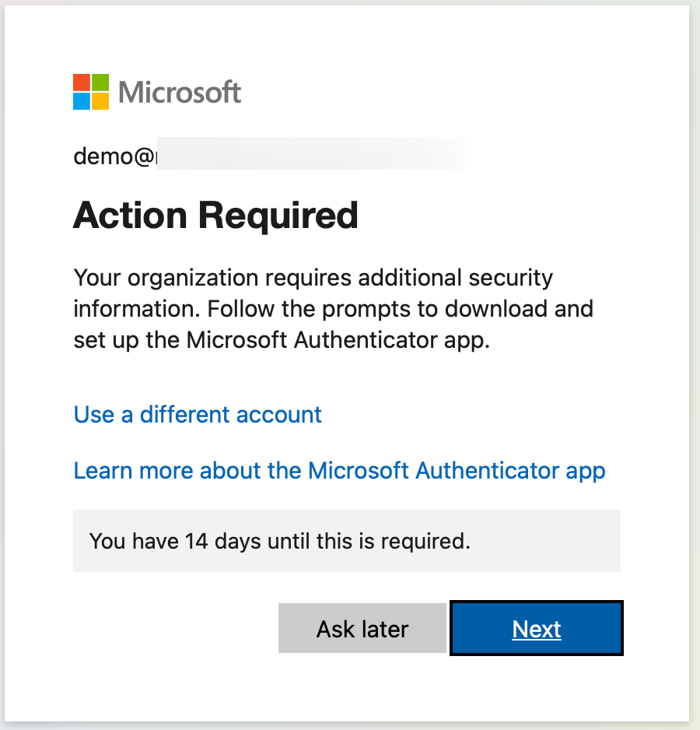Open Learn more about the Microsoft Authenticator app
Screen dimensions: 700x730
[339, 471]
